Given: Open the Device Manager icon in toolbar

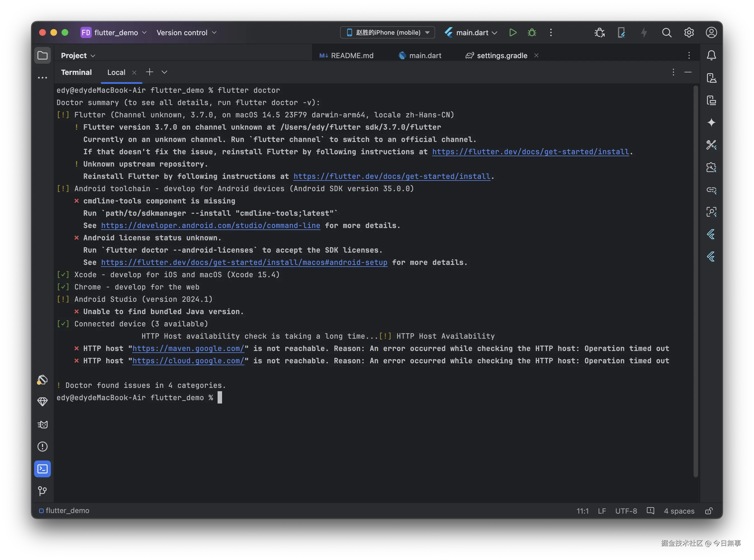Looking at the screenshot, I should [621, 32].
